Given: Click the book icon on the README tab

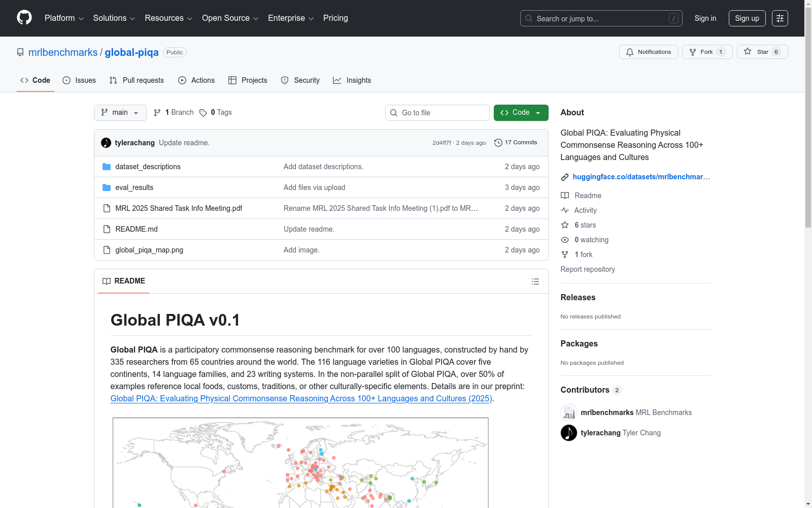Looking at the screenshot, I should pyautogui.click(x=107, y=281).
